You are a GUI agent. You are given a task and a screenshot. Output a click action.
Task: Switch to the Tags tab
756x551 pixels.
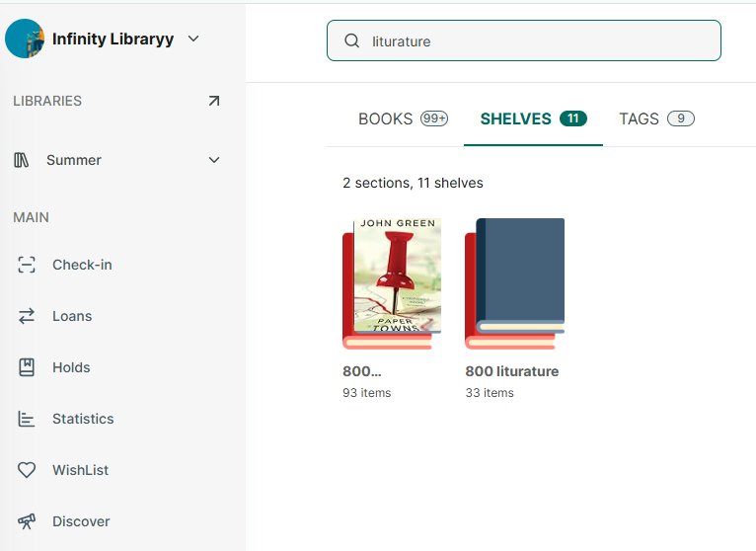(x=656, y=118)
